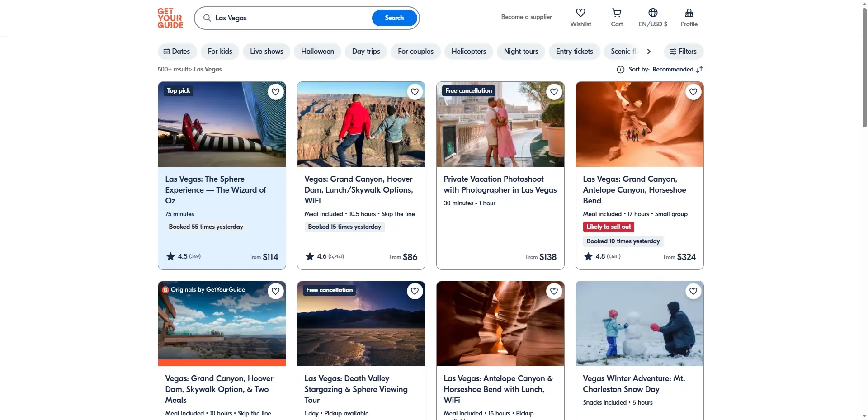The image size is (868, 420).
Task: Wishlist the Mt. Charleston Snow Day card
Action: coord(693,291)
